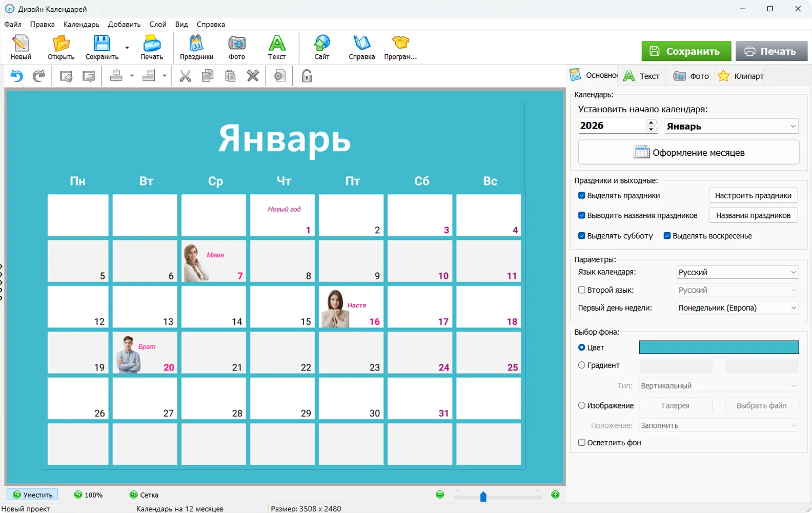
Task: Click the turquoise background color swatch
Action: pos(718,347)
